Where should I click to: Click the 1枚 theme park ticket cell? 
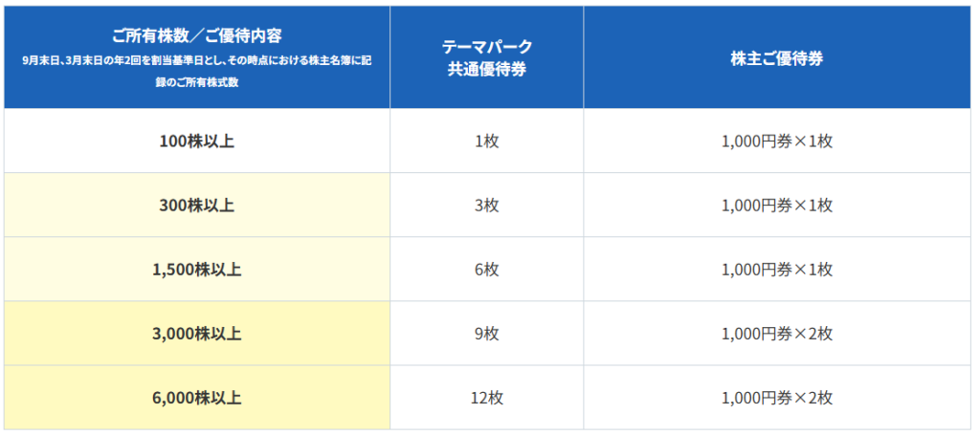click(x=486, y=142)
